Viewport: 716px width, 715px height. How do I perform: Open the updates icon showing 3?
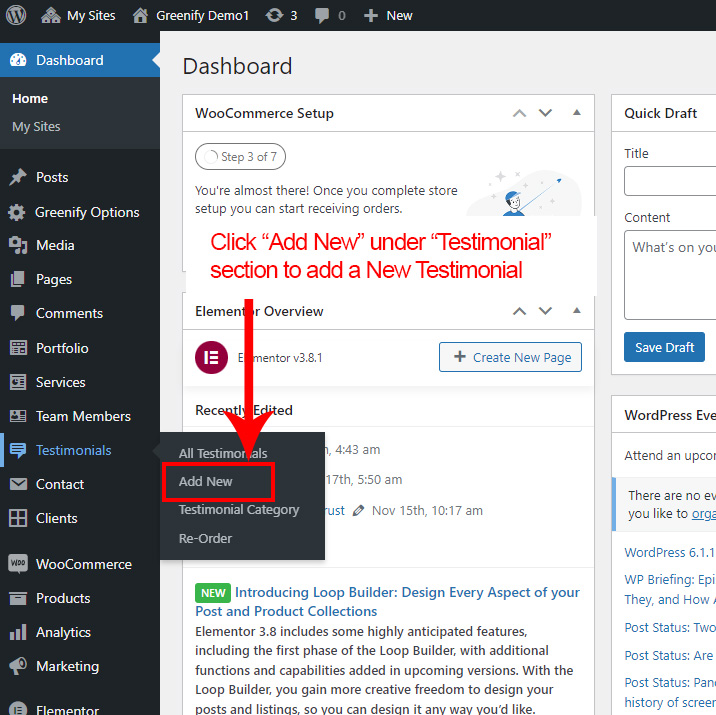pyautogui.click(x=274, y=15)
